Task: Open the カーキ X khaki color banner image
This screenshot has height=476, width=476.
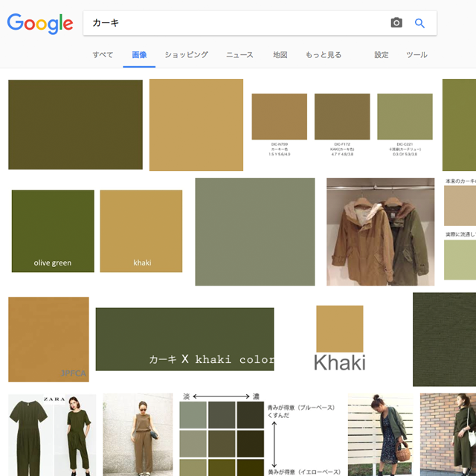Action: click(x=184, y=339)
